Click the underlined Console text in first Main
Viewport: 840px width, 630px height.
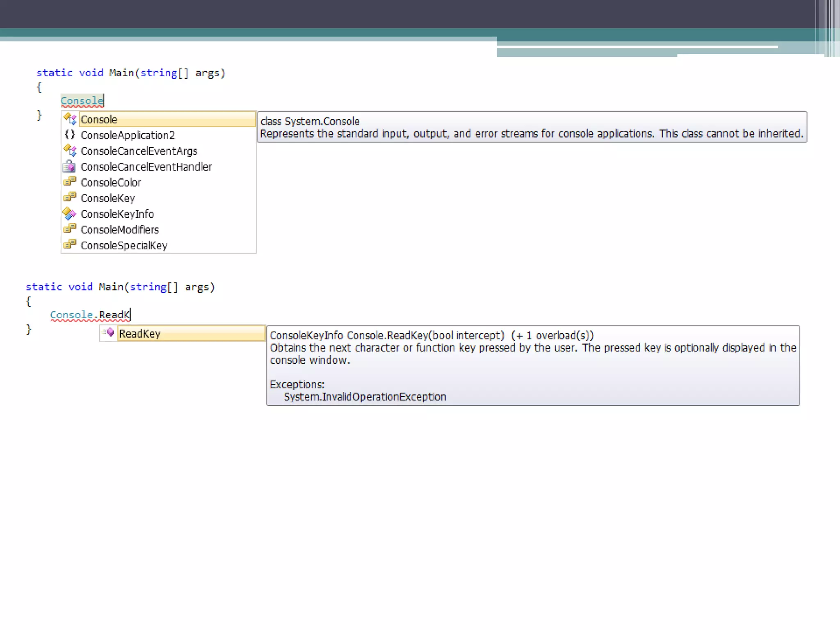pyautogui.click(x=82, y=100)
